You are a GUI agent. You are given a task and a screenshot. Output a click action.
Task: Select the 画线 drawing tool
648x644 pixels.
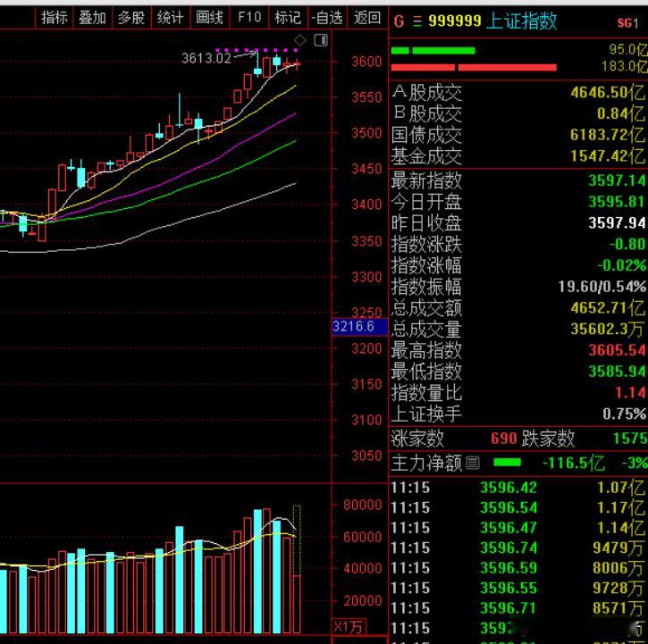[x=209, y=18]
